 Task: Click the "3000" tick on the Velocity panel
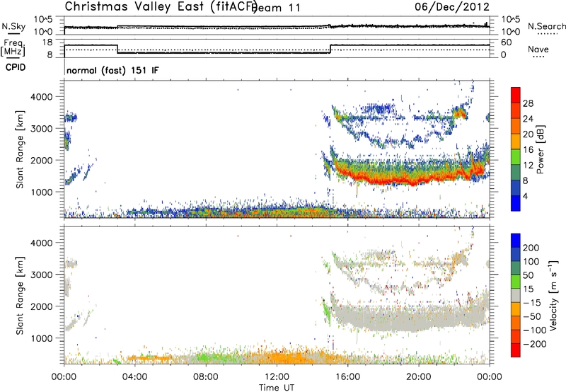[41, 275]
